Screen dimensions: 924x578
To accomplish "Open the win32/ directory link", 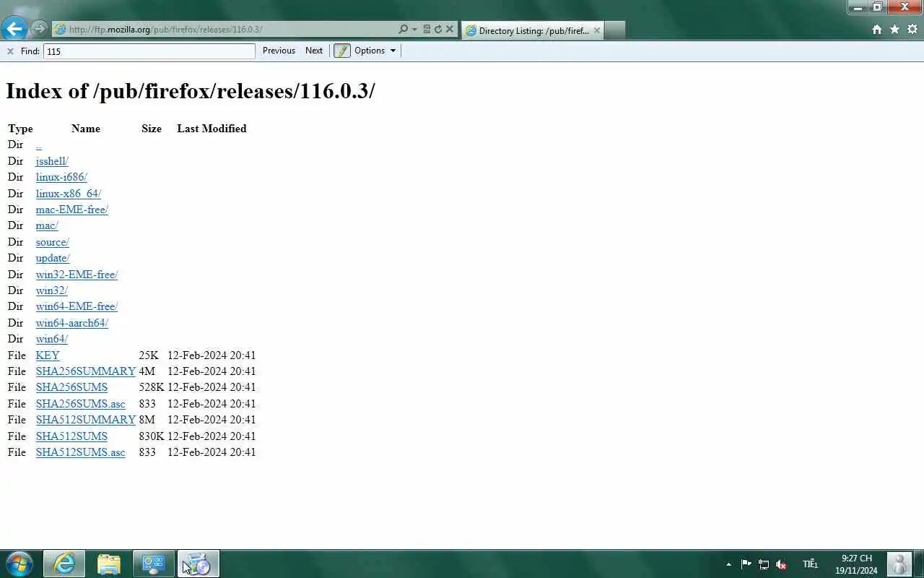I will (52, 290).
